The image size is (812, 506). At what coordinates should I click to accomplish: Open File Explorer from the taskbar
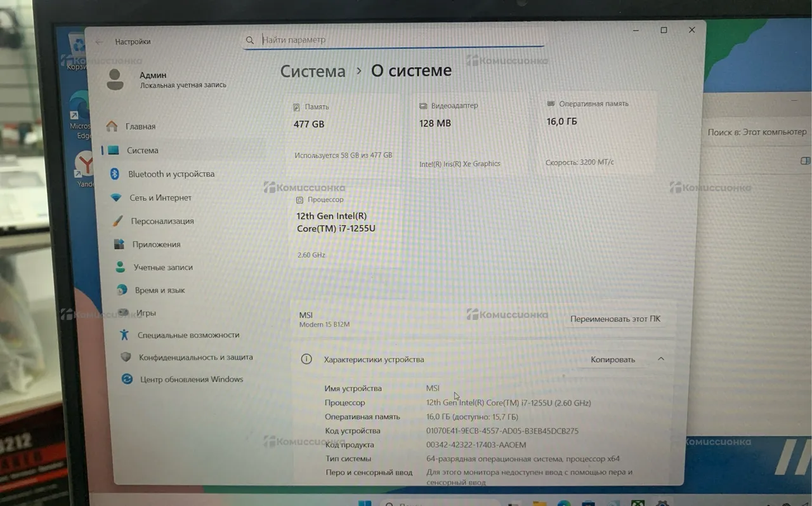coord(539,504)
